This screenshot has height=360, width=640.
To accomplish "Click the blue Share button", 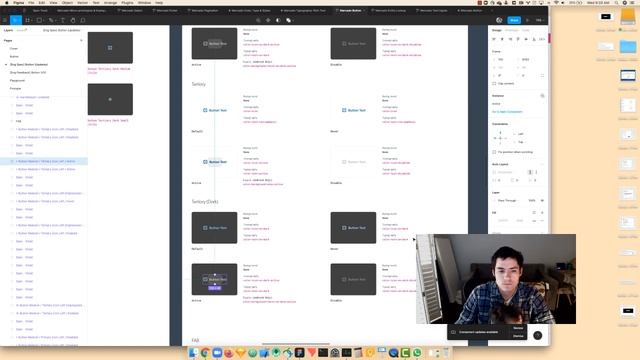I will click(x=514, y=20).
